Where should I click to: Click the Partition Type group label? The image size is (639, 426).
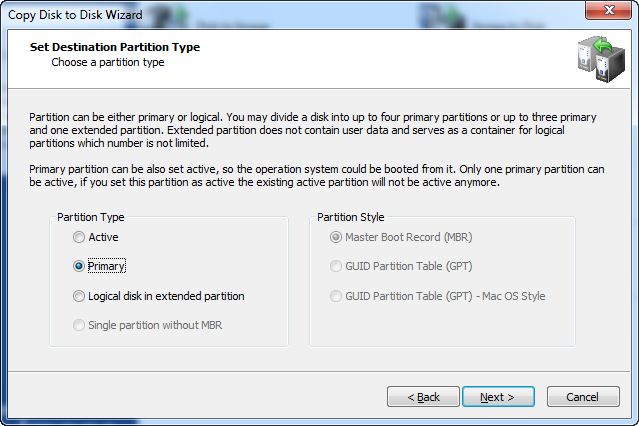coord(90,217)
